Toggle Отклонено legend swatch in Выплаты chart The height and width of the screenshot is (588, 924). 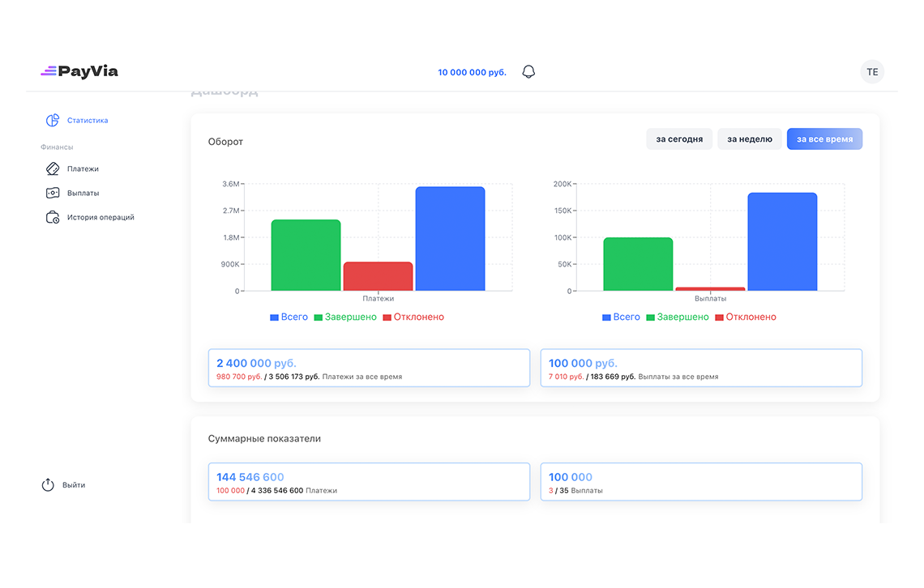point(719,317)
